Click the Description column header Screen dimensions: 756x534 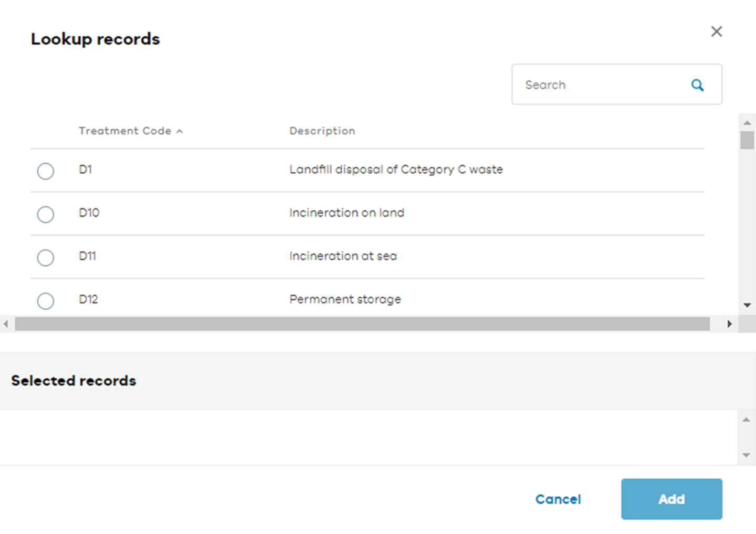point(322,131)
